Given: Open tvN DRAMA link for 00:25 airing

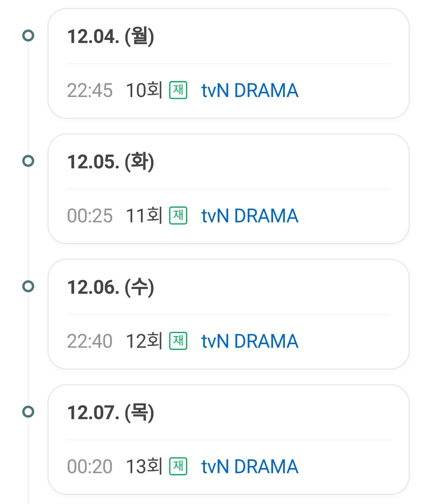Looking at the screenshot, I should point(250,216).
